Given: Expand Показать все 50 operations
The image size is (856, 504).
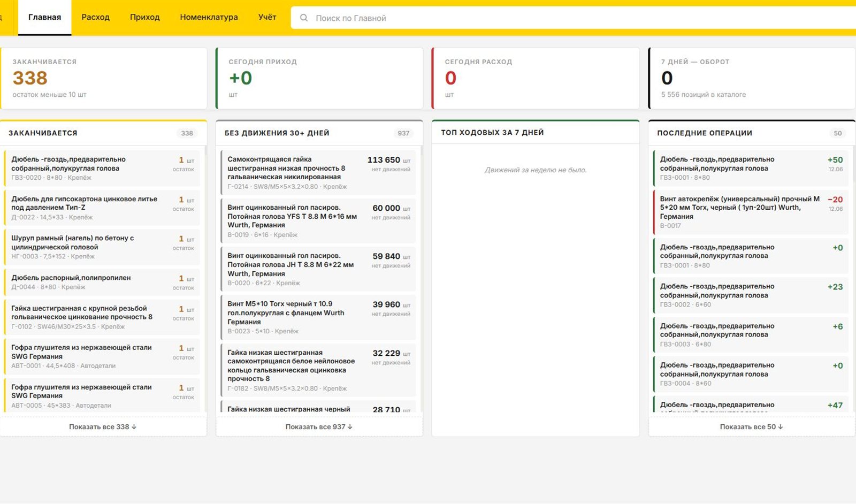Looking at the screenshot, I should click(x=751, y=427).
